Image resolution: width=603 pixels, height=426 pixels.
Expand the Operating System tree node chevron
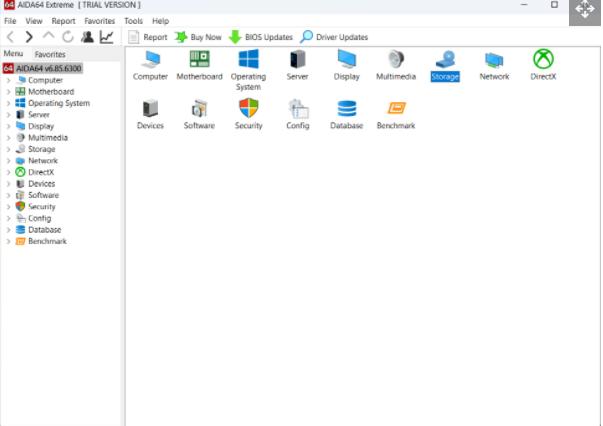8,103
